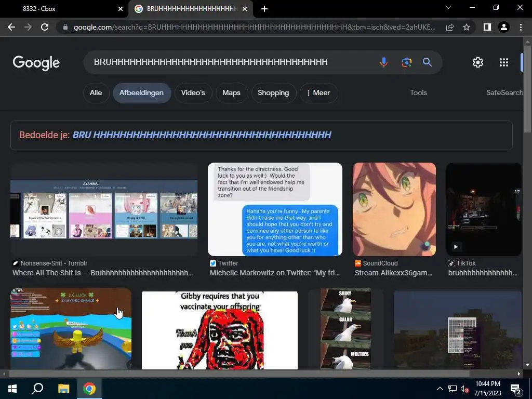The image size is (532, 399).
Task: Open the Gibby vaccinate meme image
Action: (220, 330)
